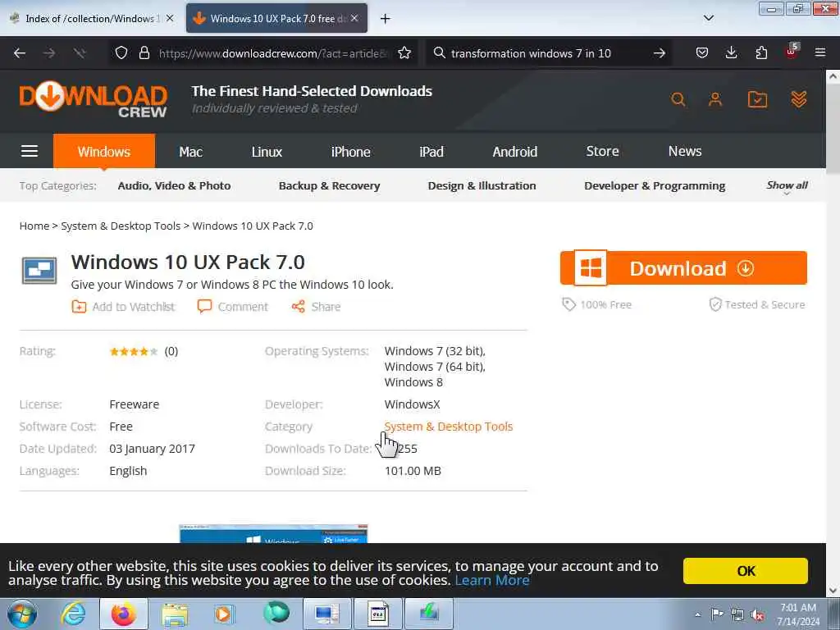
Task: Open Audio, Video & Photo category
Action: pyautogui.click(x=174, y=186)
